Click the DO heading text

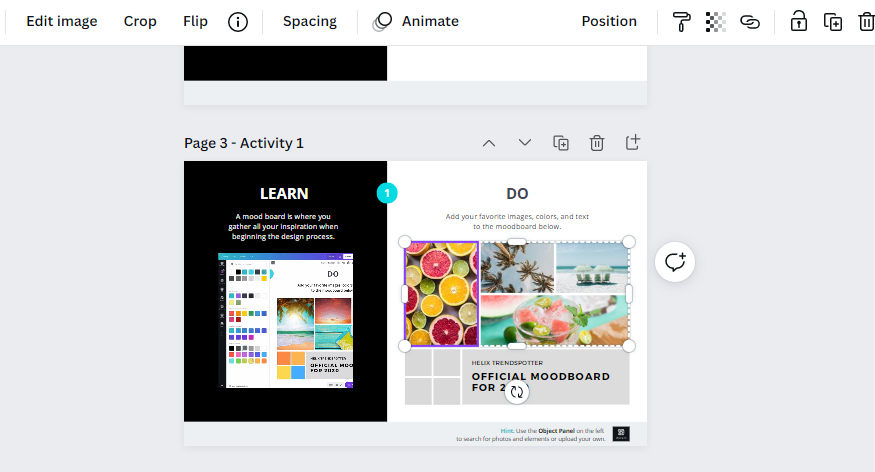517,194
